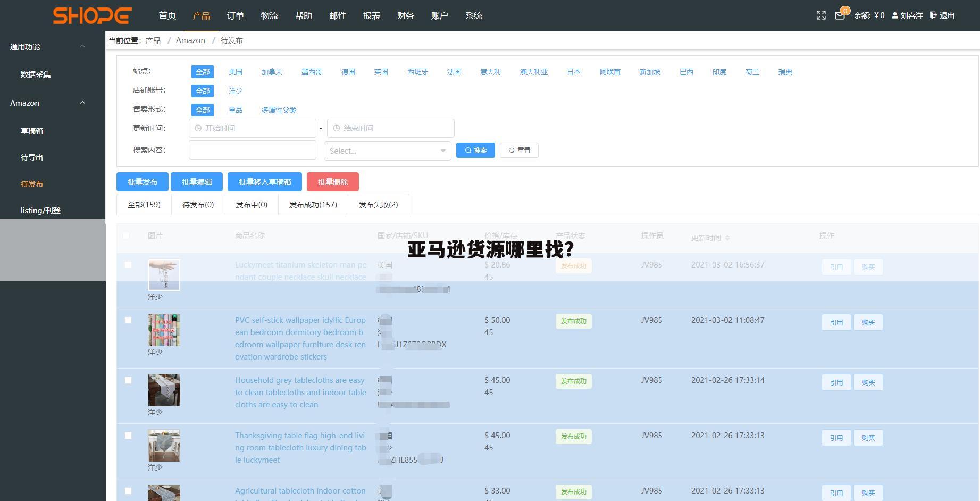This screenshot has width=980, height=501.
Task: Open 首页 in top menu
Action: coord(167,15)
